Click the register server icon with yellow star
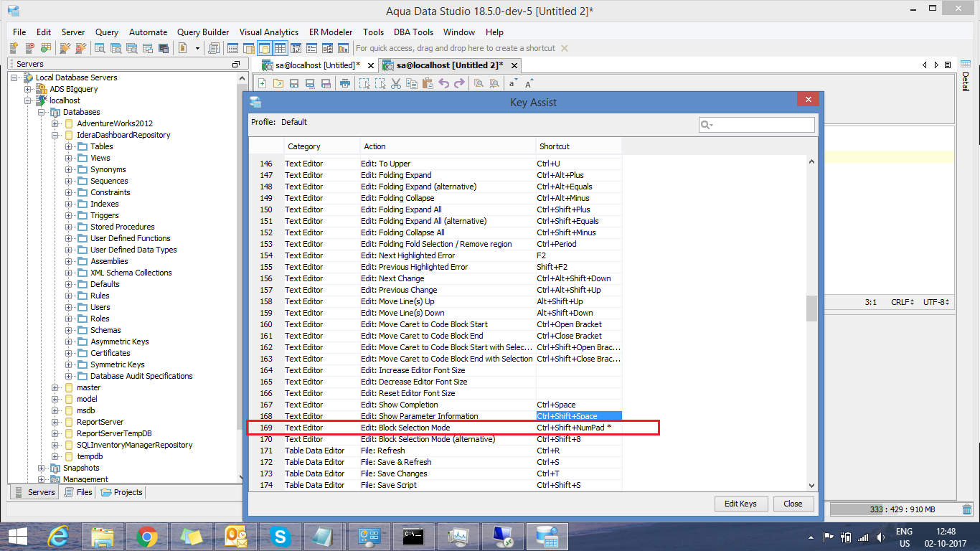Screen dimensions: 980x551 click(14, 48)
